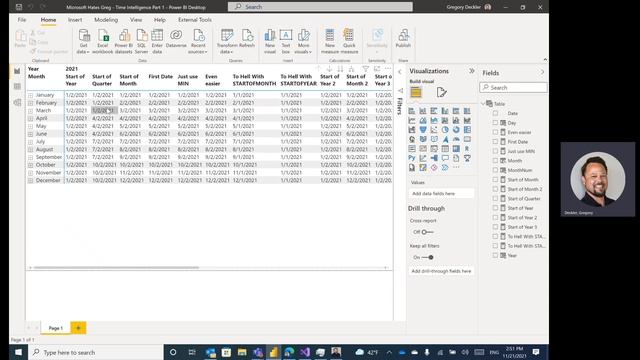Expand the December row

click(31, 180)
